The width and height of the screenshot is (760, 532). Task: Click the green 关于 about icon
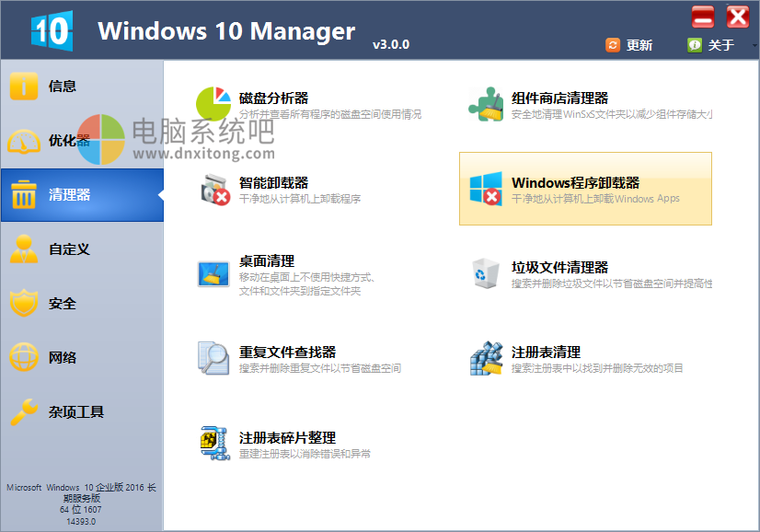click(x=694, y=45)
